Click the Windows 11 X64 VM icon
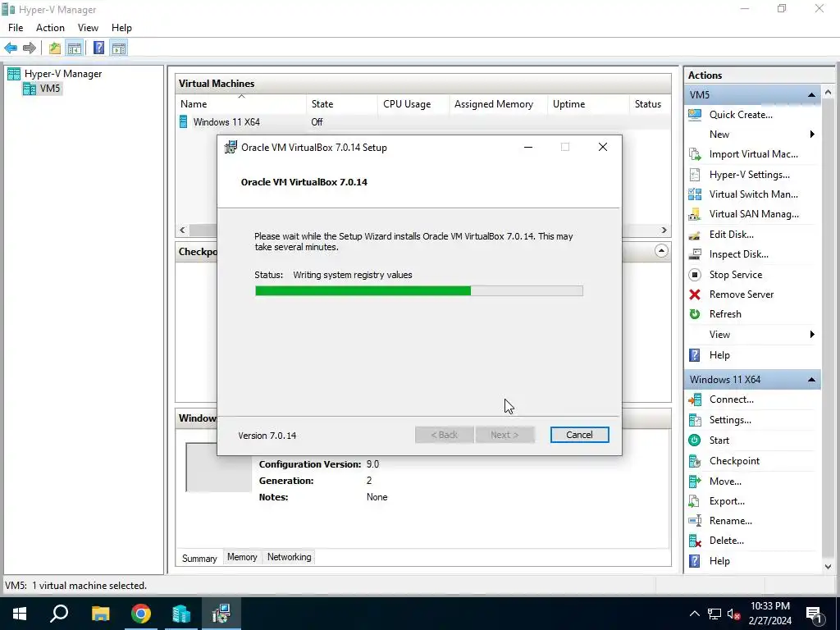Viewport: 840px width, 630px height. pyautogui.click(x=183, y=122)
